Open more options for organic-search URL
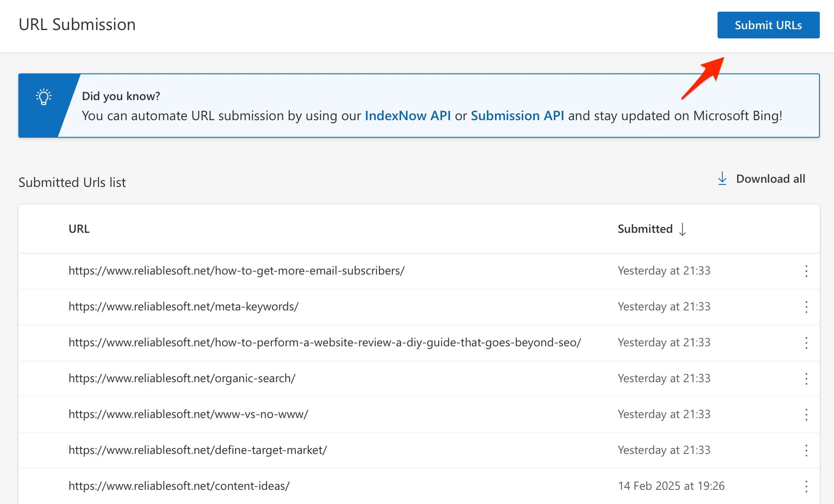The image size is (834, 504). [806, 379]
